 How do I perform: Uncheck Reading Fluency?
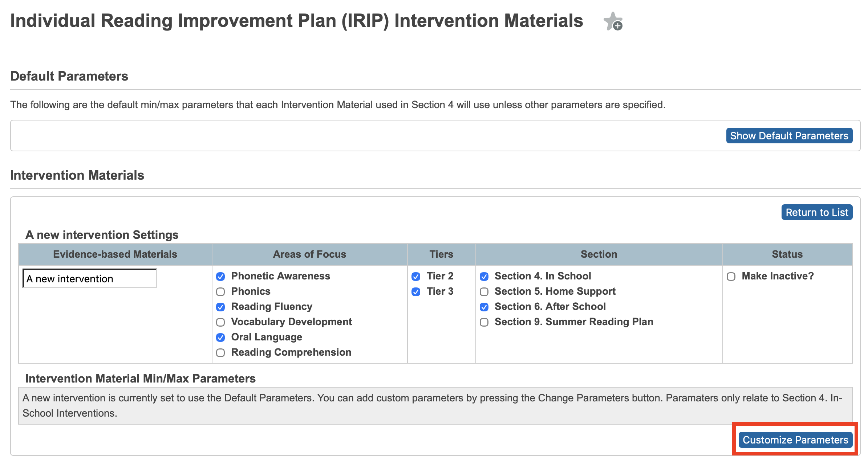[x=220, y=307]
